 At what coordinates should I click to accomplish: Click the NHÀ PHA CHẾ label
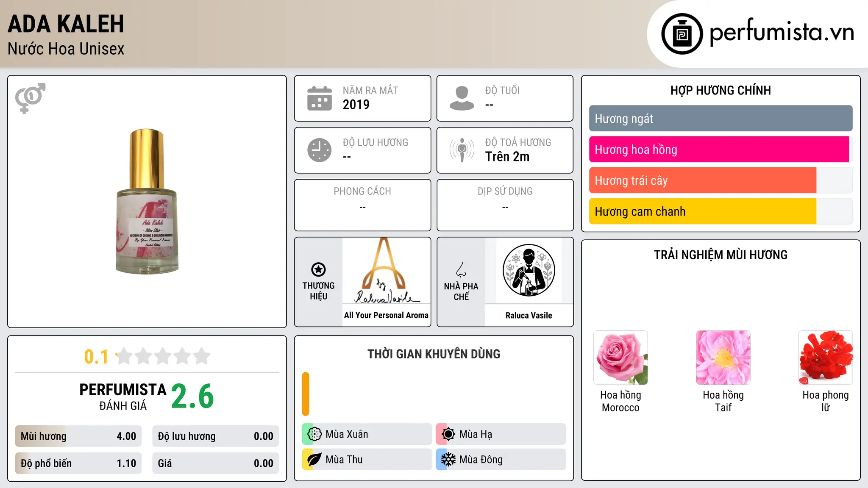click(x=461, y=291)
